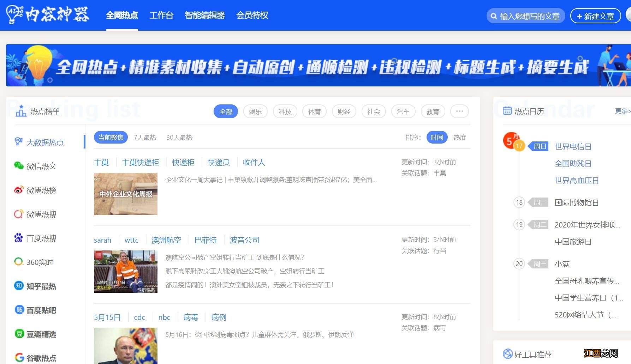
Task: Click the Baidu Tieba 贴 icon
Action: click(19, 310)
